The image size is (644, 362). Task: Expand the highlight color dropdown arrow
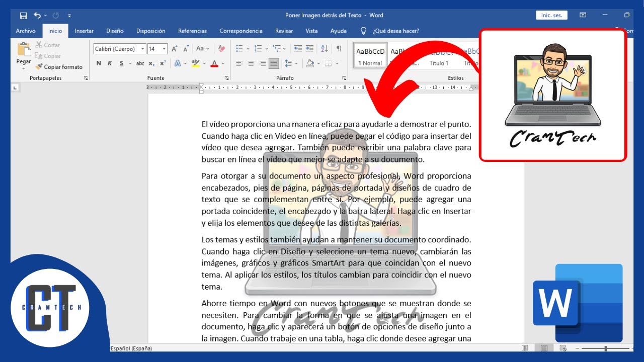tap(204, 63)
